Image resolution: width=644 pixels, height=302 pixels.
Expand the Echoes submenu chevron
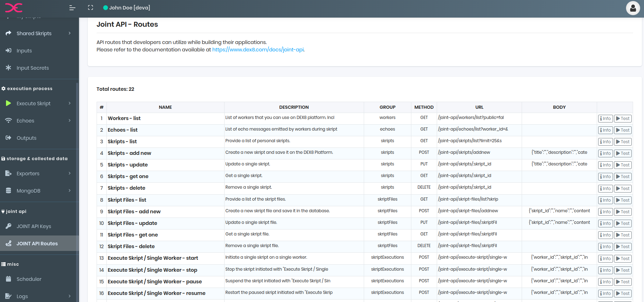pyautogui.click(x=69, y=120)
